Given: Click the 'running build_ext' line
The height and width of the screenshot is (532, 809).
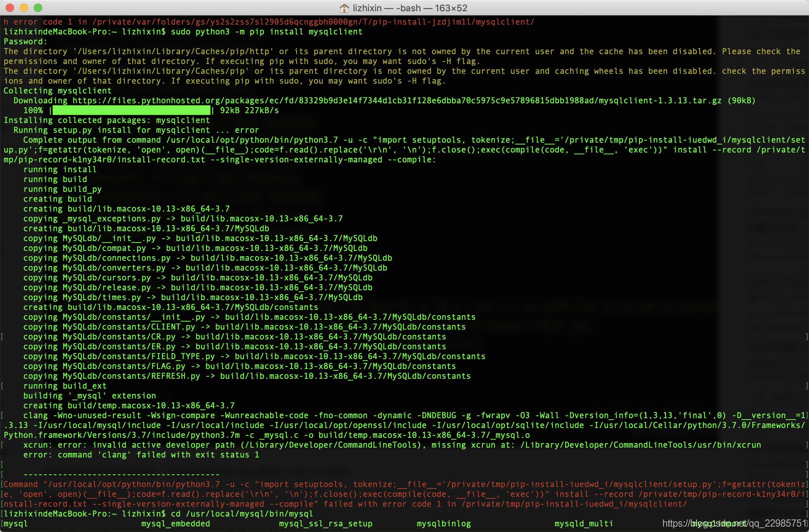Looking at the screenshot, I should 65,386.
